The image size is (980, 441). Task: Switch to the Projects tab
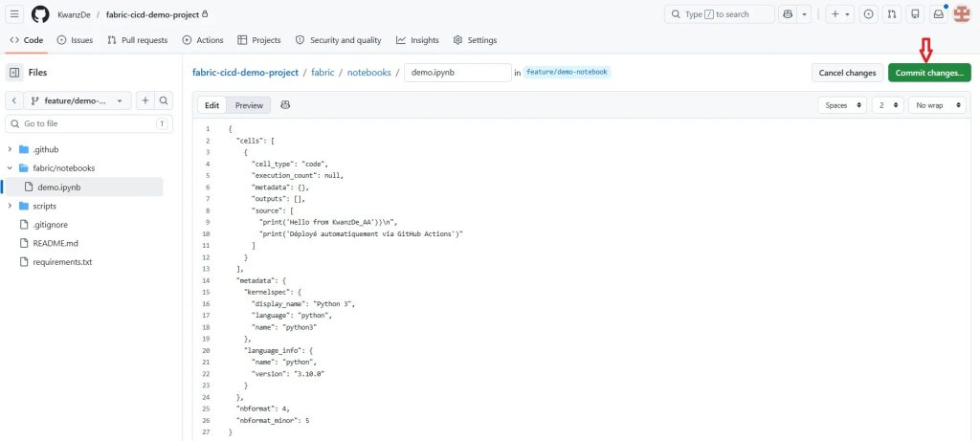pyautogui.click(x=259, y=40)
